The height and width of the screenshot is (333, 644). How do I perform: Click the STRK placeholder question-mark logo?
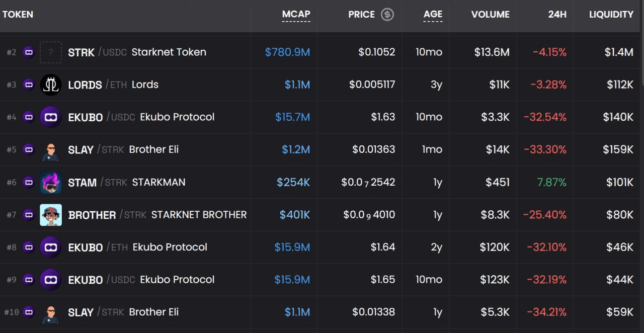pos(51,52)
